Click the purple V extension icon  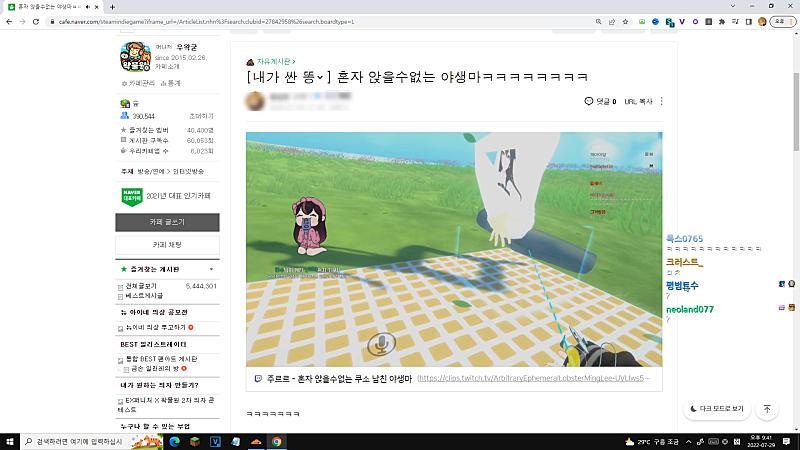point(682,22)
